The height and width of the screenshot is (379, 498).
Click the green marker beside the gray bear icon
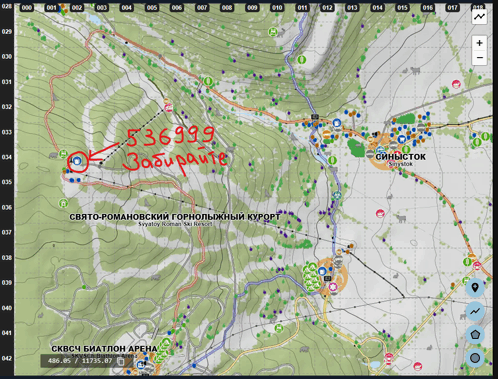coord(63,154)
